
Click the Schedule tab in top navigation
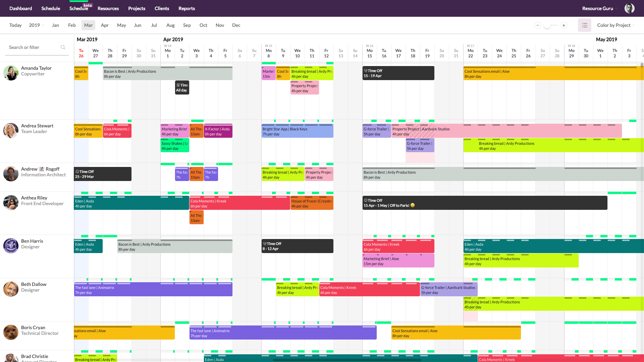[50, 8]
